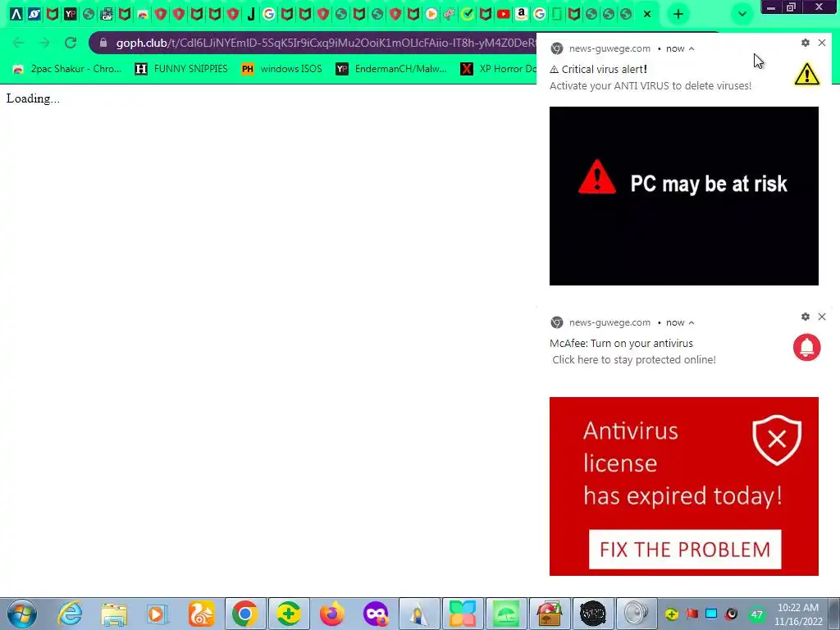The height and width of the screenshot is (630, 840).
Task: Open Windows Explorer from taskbar
Action: (114, 614)
